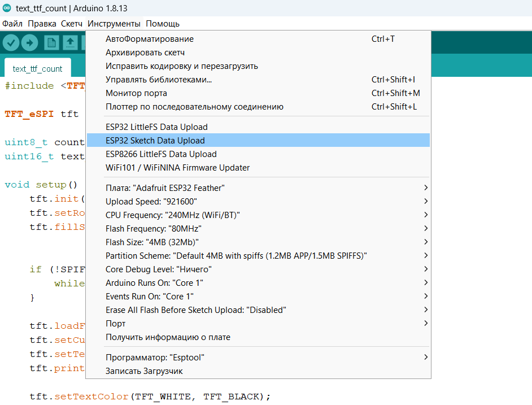Click the tft.setTextColor(TFT_WHITE, TFT_BLACK) line
The image size is (532, 405).
(x=150, y=397)
